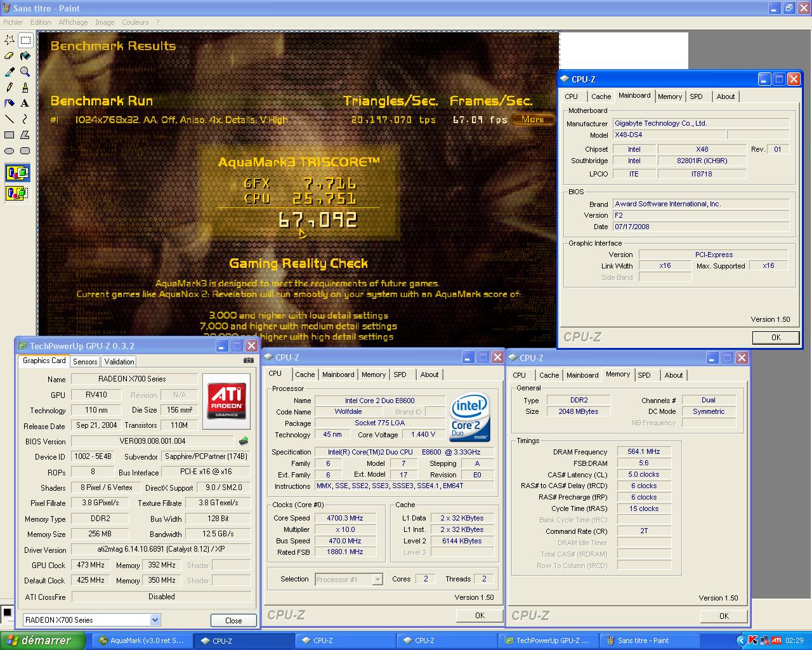Activate the magnifier zoom tool in Paint

[x=25, y=72]
